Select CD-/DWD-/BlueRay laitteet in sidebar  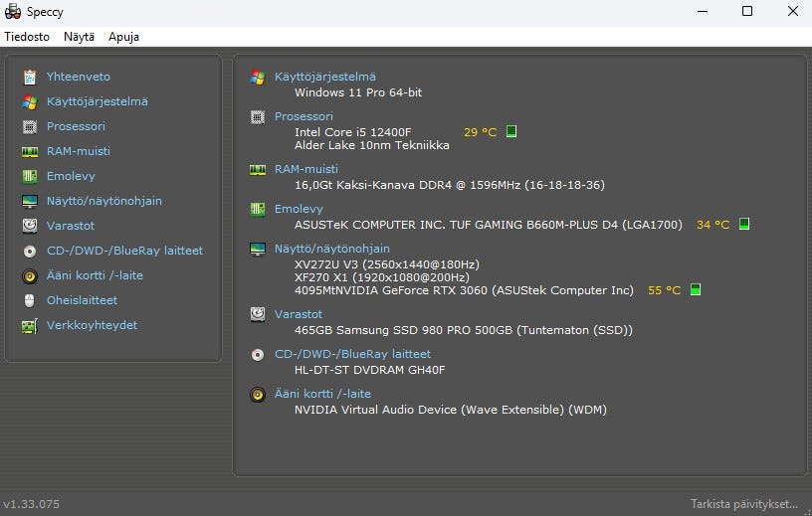click(124, 251)
